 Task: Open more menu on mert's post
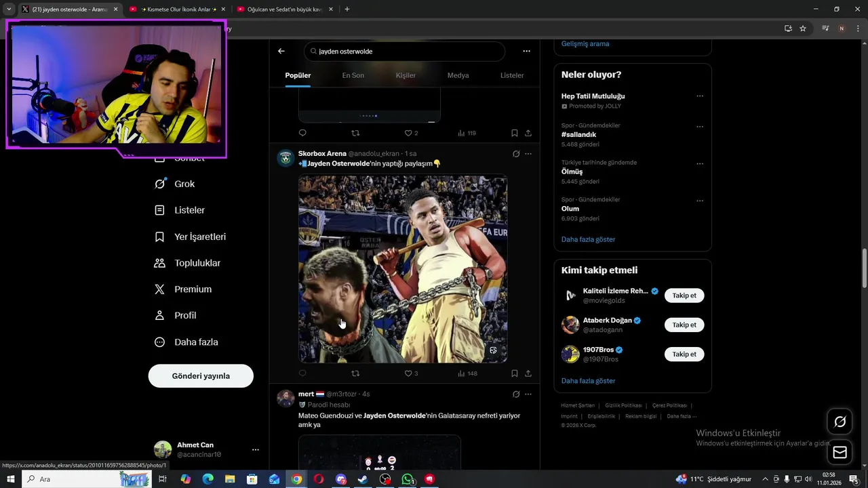point(528,394)
